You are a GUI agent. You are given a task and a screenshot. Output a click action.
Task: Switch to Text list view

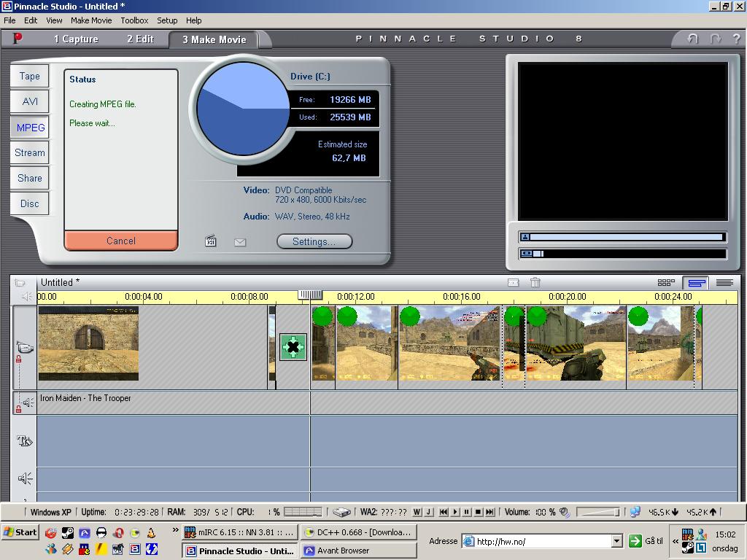[724, 283]
